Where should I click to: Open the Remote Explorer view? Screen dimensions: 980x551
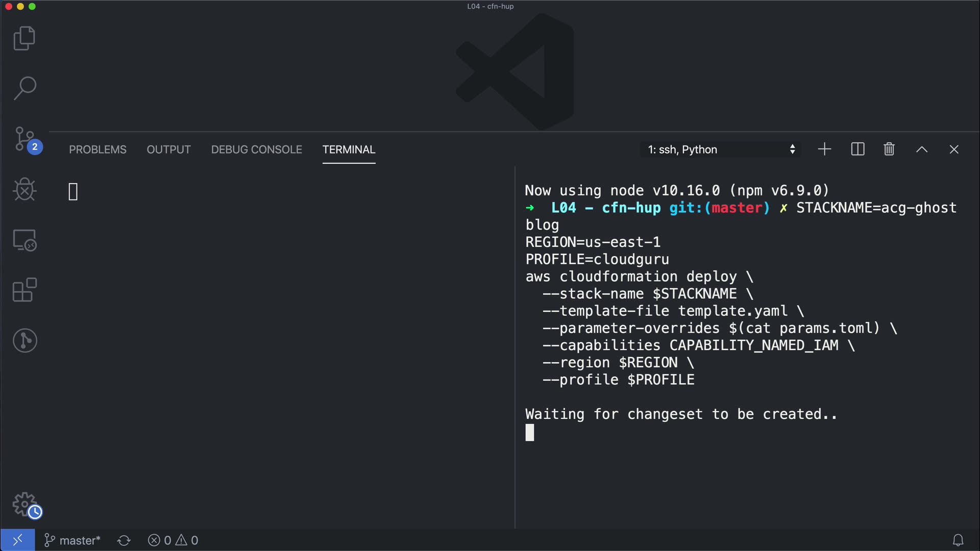point(24,240)
